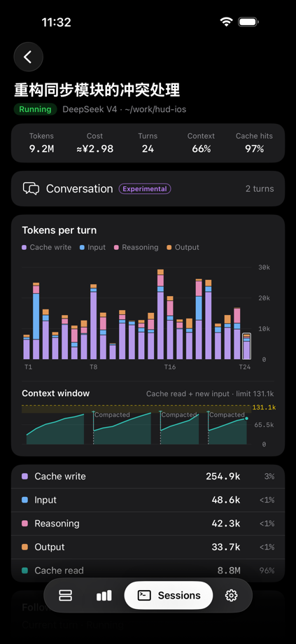Tap the Cache hits 97% stat
296x644 pixels.
pyautogui.click(x=254, y=143)
